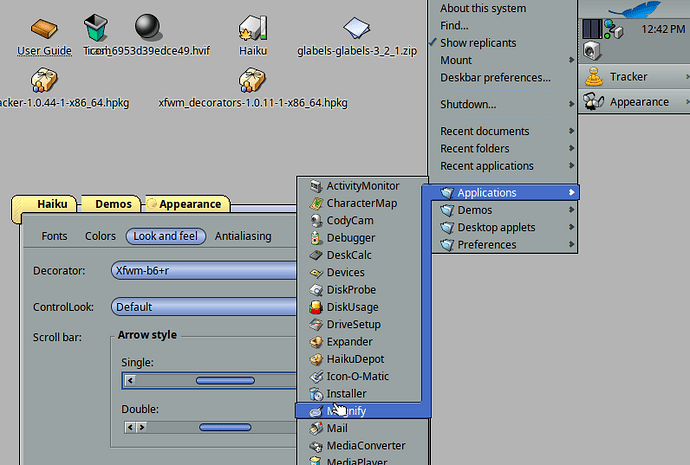Image resolution: width=690 pixels, height=465 pixels.
Task: Select the Look and feel tab
Action: pyautogui.click(x=165, y=236)
